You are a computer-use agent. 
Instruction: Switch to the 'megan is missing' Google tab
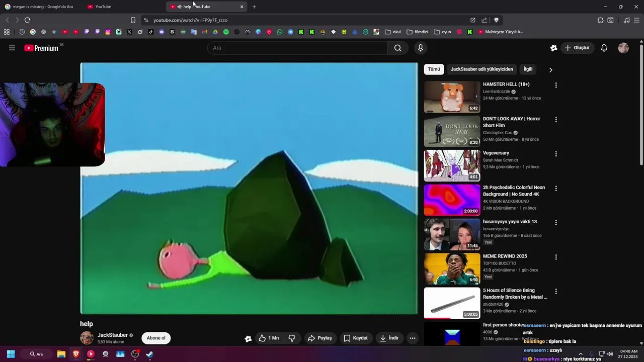42,7
